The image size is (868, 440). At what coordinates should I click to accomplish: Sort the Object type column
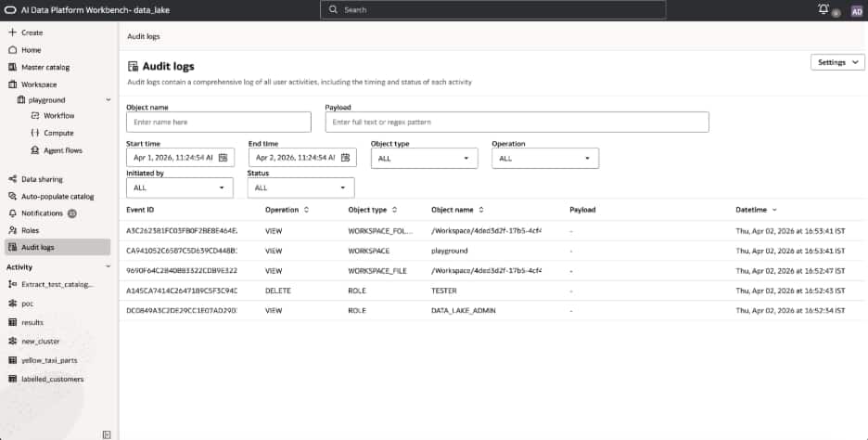(x=394, y=210)
